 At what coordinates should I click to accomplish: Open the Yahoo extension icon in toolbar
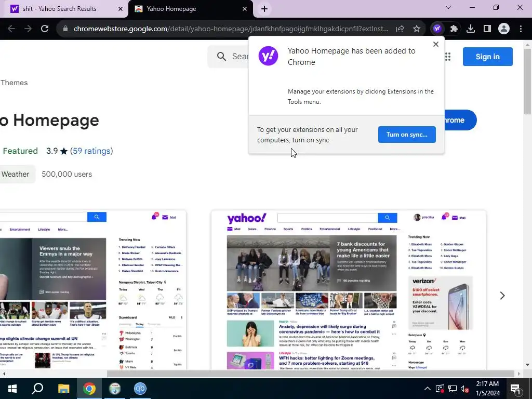tap(437, 29)
